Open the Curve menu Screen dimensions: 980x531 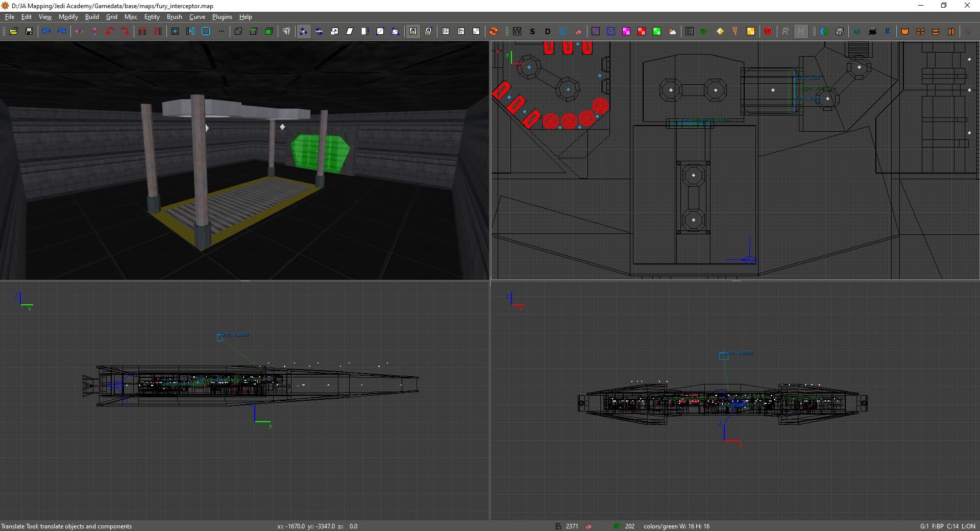coord(197,17)
